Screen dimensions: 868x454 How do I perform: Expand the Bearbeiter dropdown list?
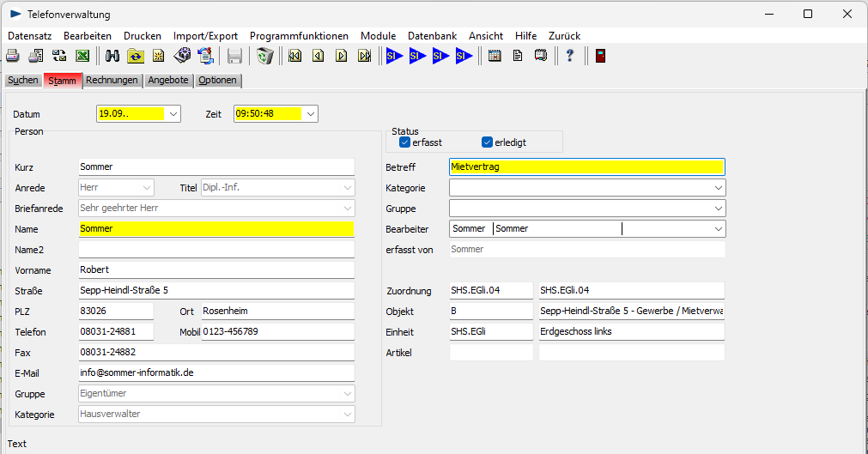[x=719, y=229]
